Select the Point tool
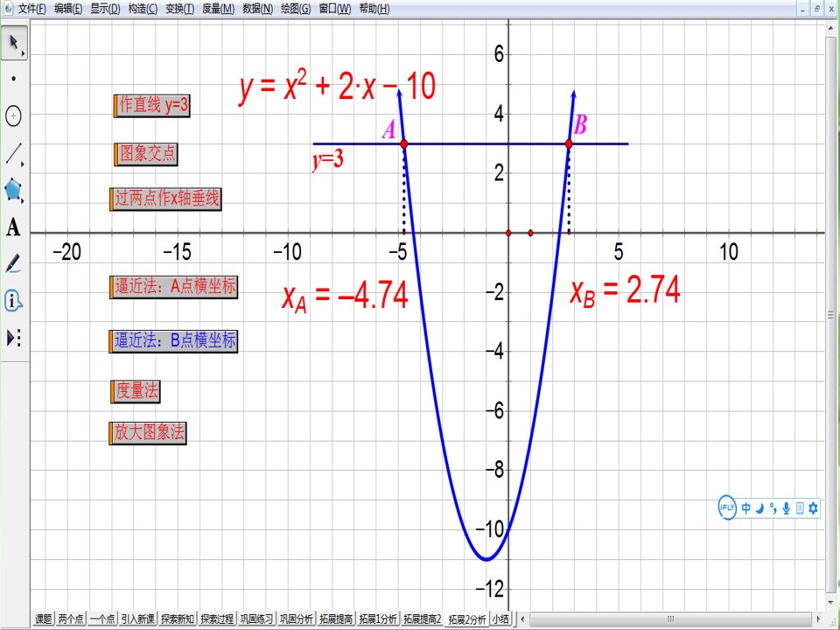This screenshot has height=630, width=840. [14, 79]
